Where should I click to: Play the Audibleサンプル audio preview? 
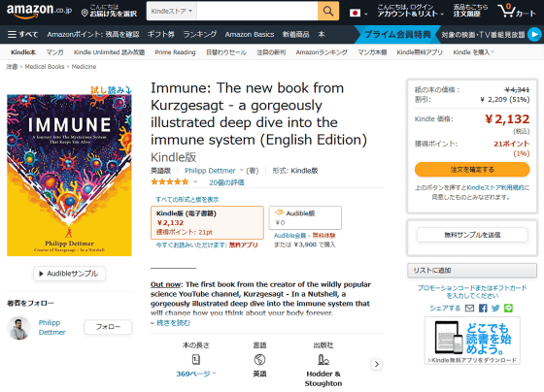click(x=69, y=274)
